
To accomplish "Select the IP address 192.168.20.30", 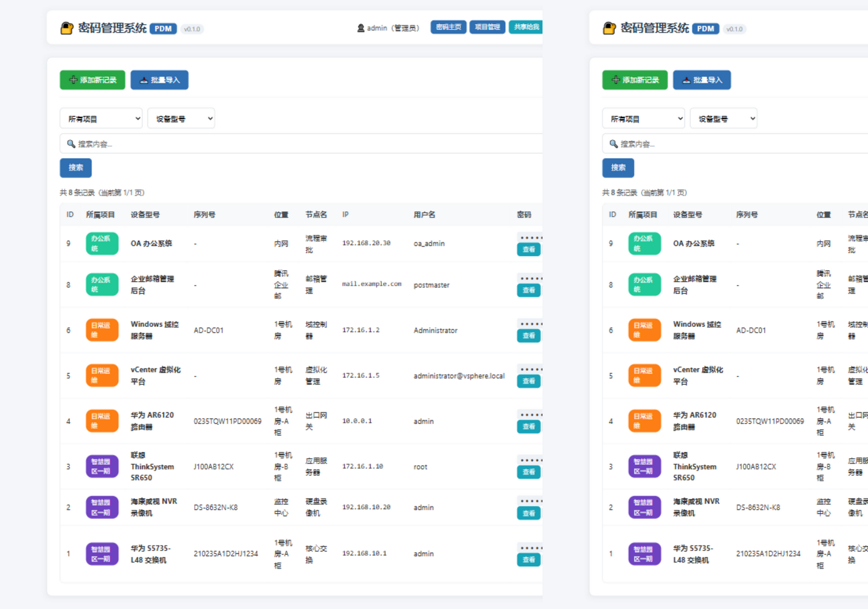I will (x=366, y=243).
